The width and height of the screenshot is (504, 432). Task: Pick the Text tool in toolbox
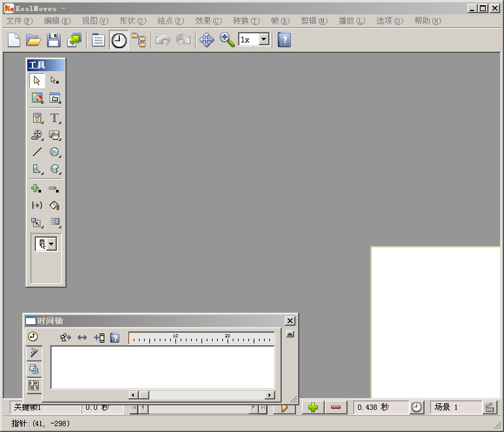(55, 118)
